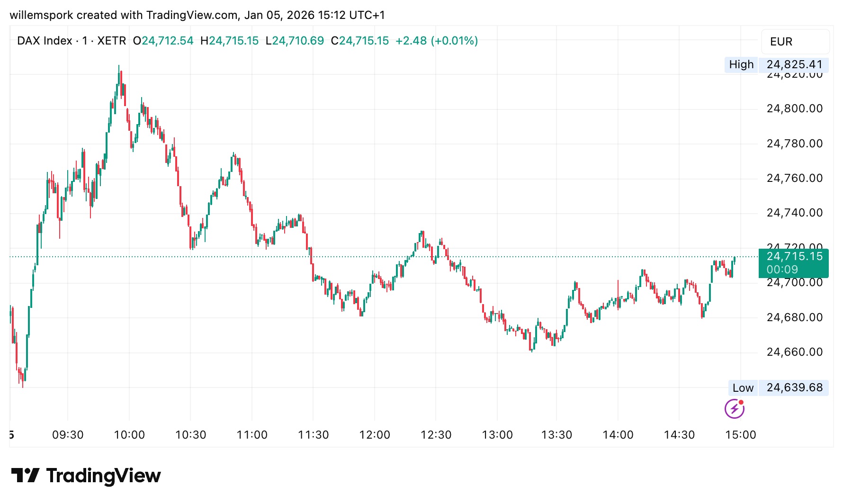Click the TradingView logo icon
The image size is (843, 504).
(x=25, y=476)
